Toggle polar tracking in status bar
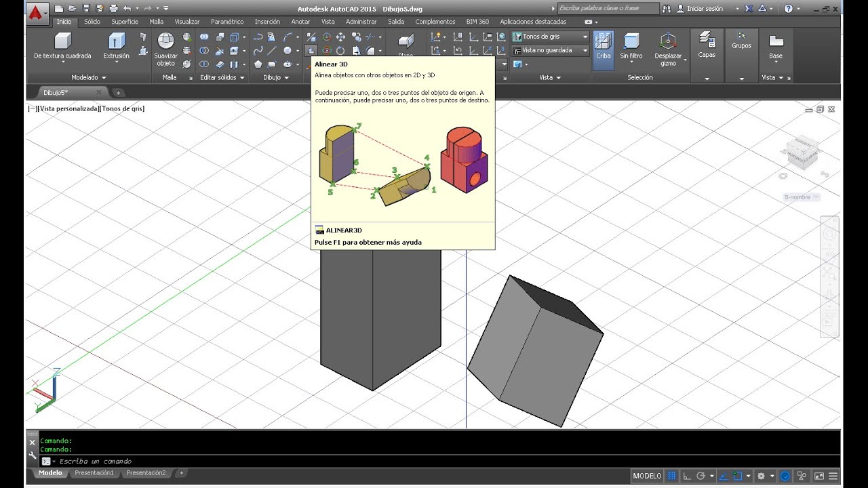Screen dimensions: 868x488 click(701, 476)
